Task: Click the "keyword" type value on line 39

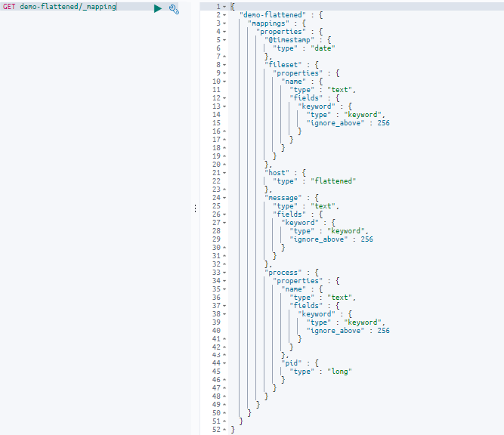Action: click(x=363, y=322)
